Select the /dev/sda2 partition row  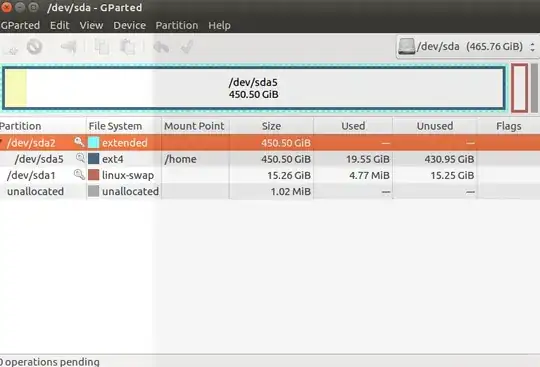click(x=270, y=143)
